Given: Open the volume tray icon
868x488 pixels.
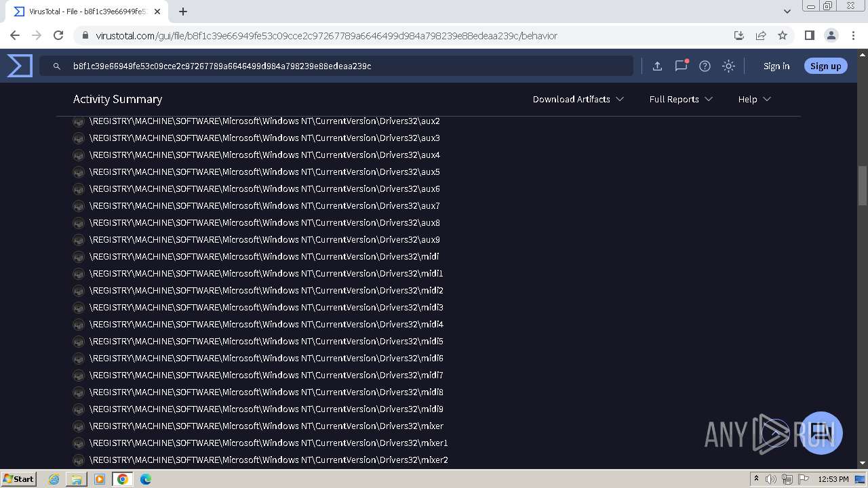Looking at the screenshot, I should [771, 479].
